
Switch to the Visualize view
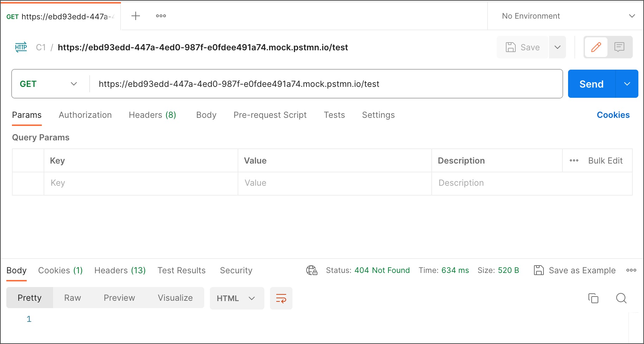(175, 298)
